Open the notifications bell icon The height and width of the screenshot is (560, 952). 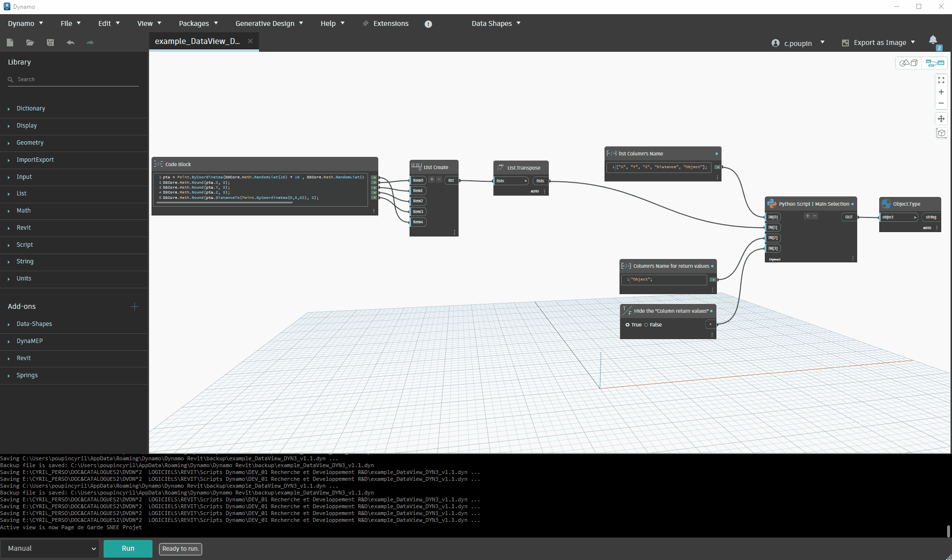click(x=933, y=41)
